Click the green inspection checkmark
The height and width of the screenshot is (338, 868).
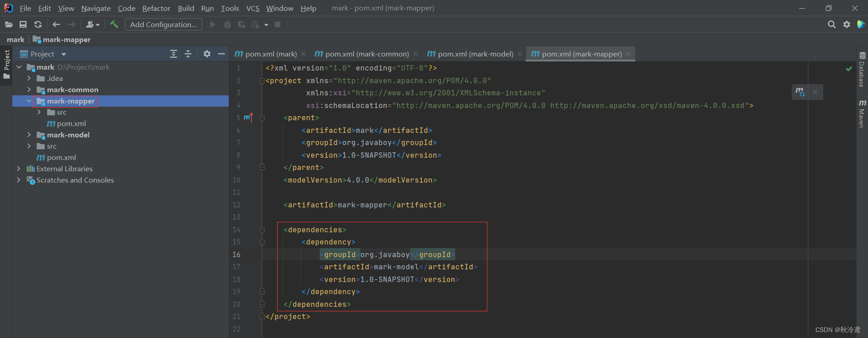tap(849, 69)
